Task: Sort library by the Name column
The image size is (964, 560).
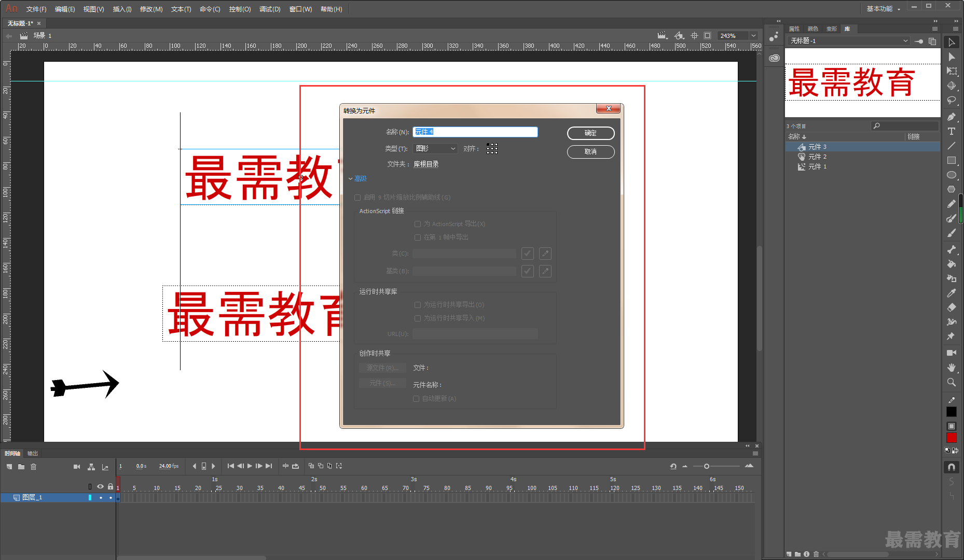Action: point(797,137)
